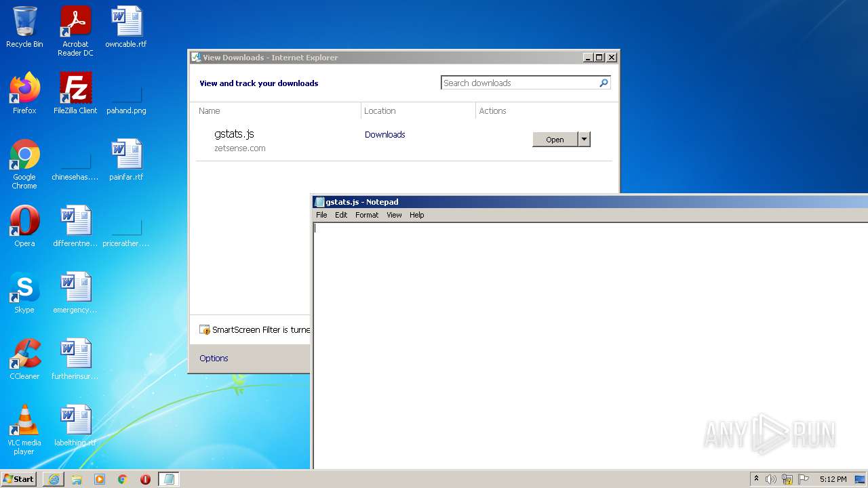The image size is (868, 488).
Task: Launch Firefox from desktop
Action: click(x=24, y=94)
